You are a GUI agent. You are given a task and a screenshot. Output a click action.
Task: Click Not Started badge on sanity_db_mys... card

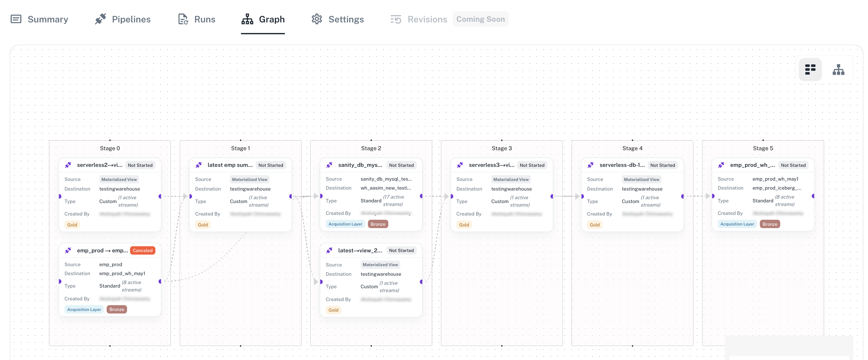(x=401, y=165)
